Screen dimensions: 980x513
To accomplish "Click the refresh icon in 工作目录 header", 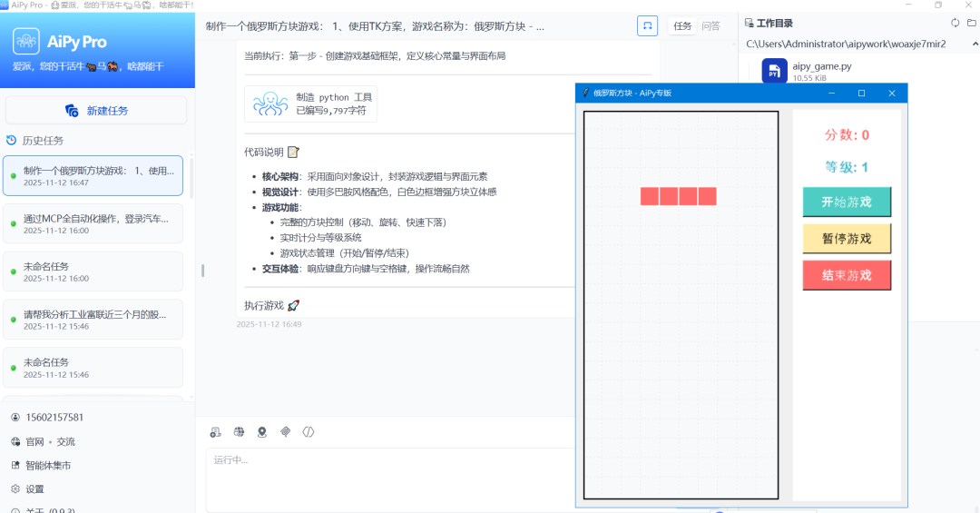I will tap(955, 23).
